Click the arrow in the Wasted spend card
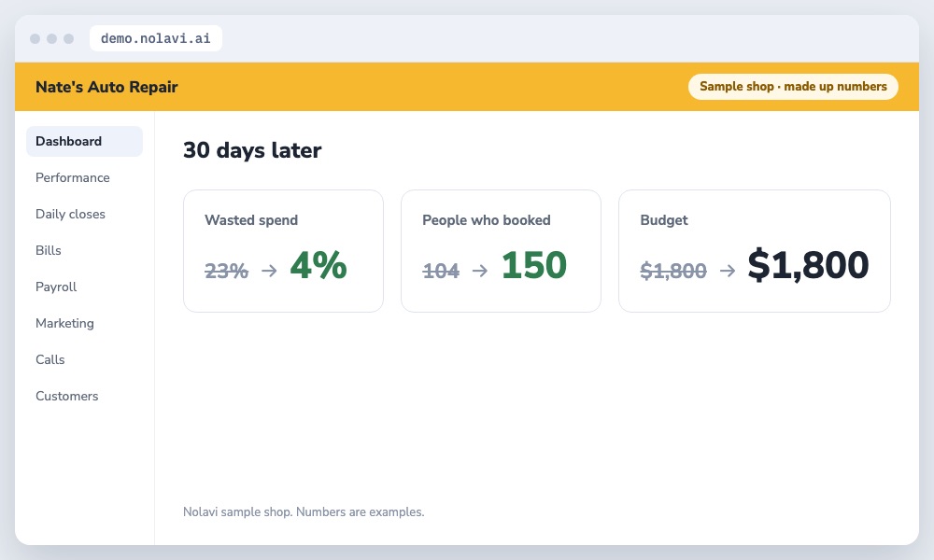 [x=269, y=271]
